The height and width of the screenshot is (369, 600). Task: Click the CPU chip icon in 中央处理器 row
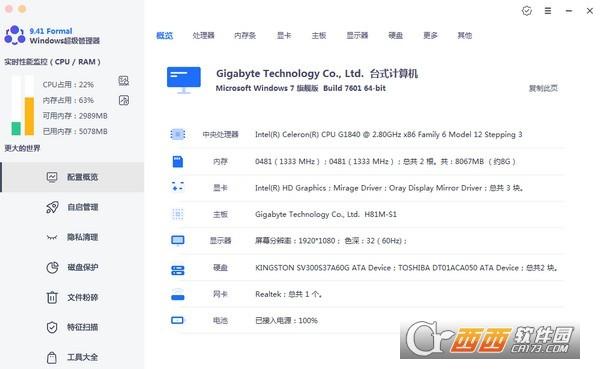pyautogui.click(x=178, y=134)
